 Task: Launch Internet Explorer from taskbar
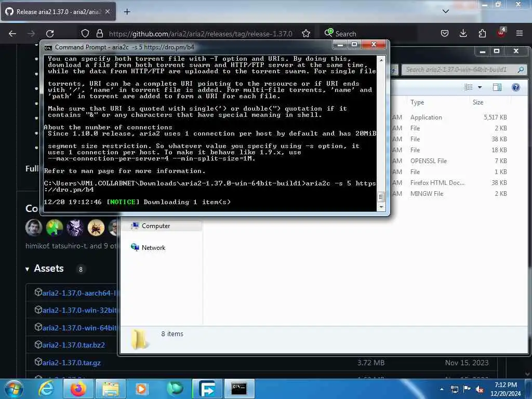click(x=46, y=389)
